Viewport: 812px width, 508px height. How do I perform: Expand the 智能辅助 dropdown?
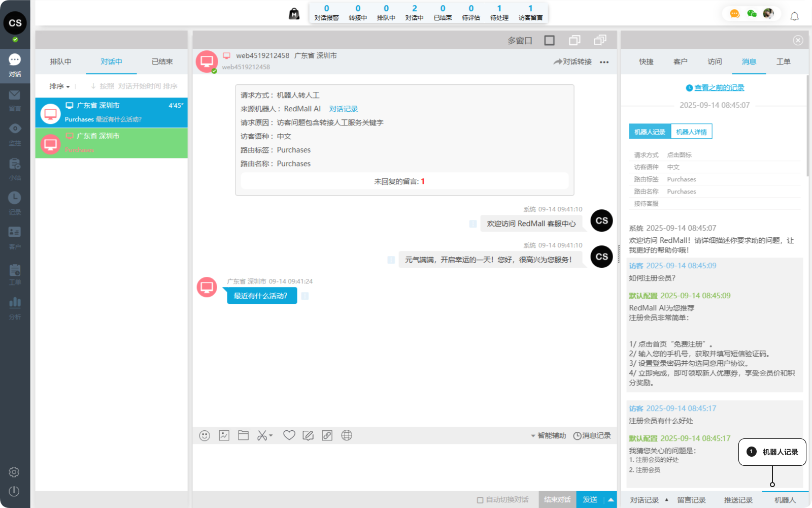pos(548,435)
